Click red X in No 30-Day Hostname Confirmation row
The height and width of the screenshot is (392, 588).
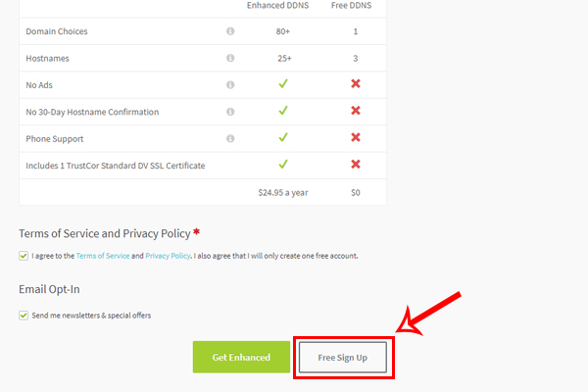[356, 111]
